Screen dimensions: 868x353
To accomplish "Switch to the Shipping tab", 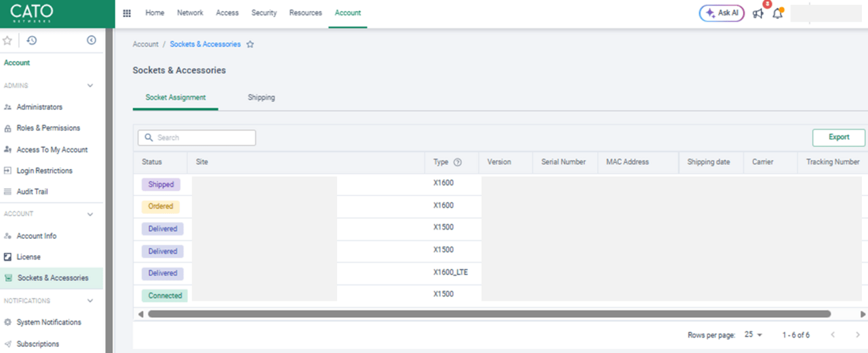I will click(x=261, y=98).
